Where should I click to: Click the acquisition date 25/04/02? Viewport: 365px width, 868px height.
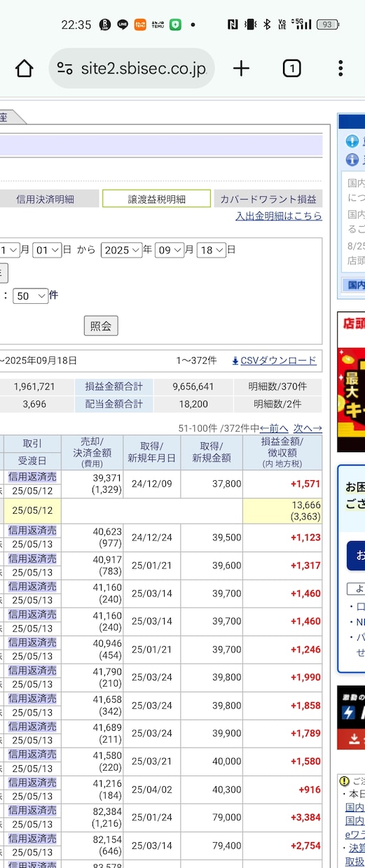pos(152,790)
